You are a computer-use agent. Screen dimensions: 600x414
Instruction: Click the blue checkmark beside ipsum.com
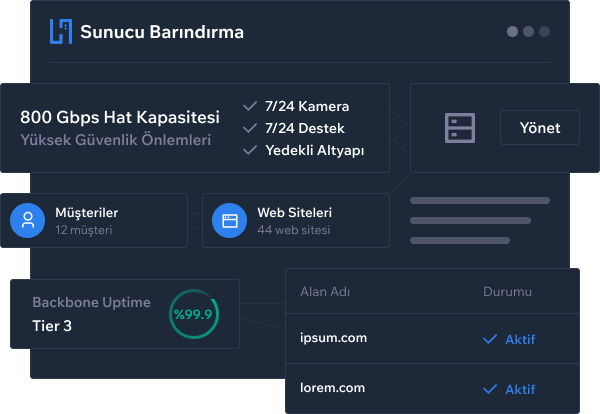pyautogui.click(x=490, y=339)
